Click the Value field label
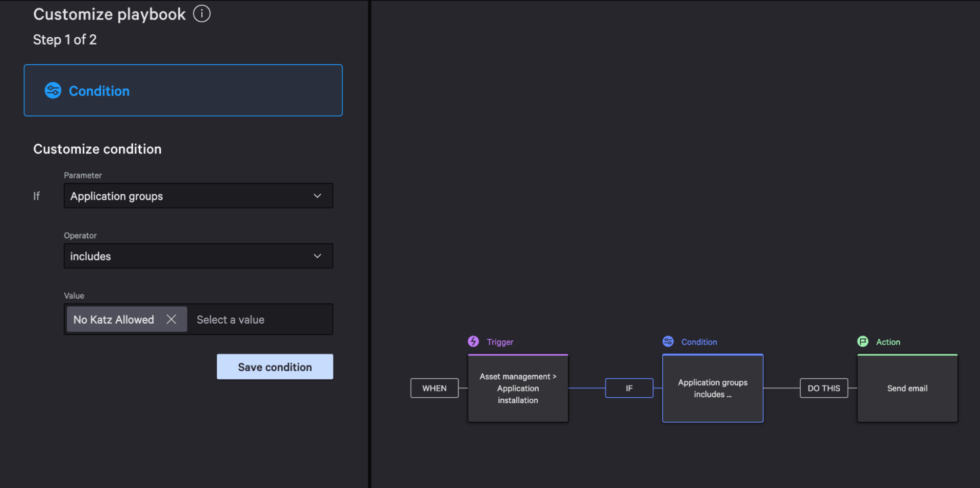This screenshot has height=488, width=980. [74, 296]
